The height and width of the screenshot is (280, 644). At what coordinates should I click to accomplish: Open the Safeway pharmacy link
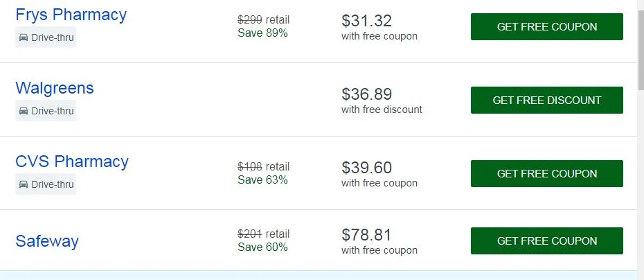pyautogui.click(x=47, y=241)
